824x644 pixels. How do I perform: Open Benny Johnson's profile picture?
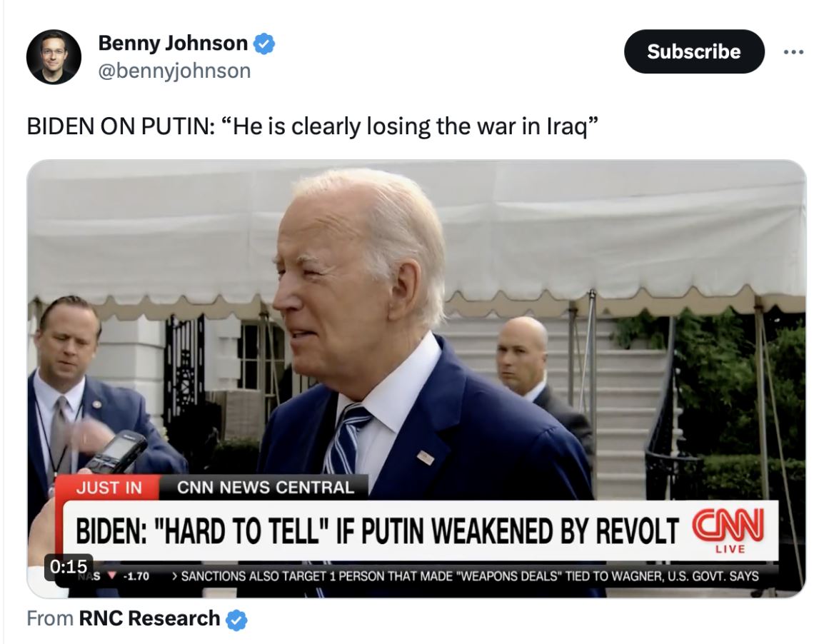54,56
